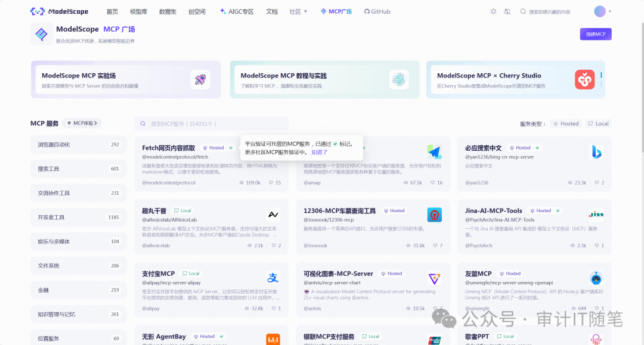Click heart icon on 必应搜索中文 card

(x=597, y=182)
